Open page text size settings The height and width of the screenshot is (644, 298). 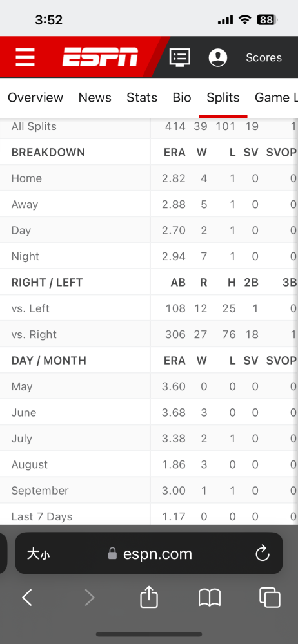tap(39, 554)
